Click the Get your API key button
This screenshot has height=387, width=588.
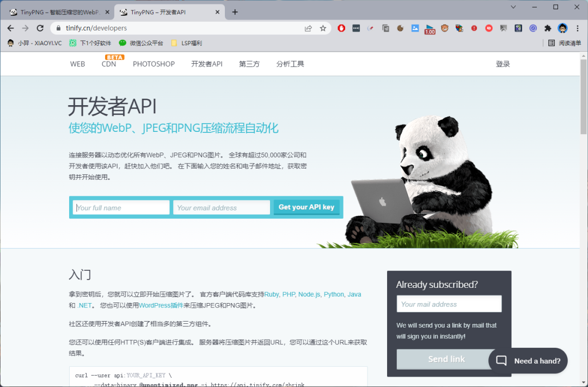(307, 207)
